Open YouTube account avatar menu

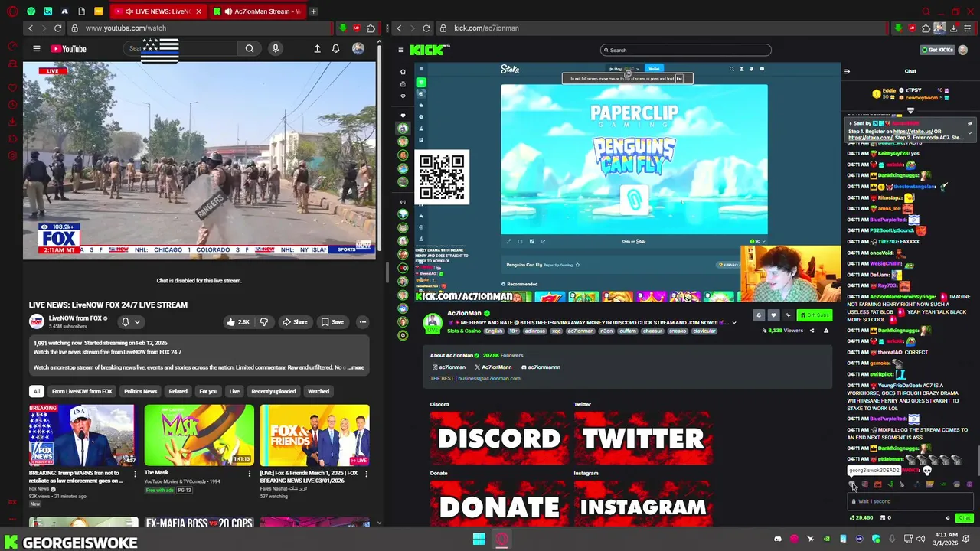point(358,49)
